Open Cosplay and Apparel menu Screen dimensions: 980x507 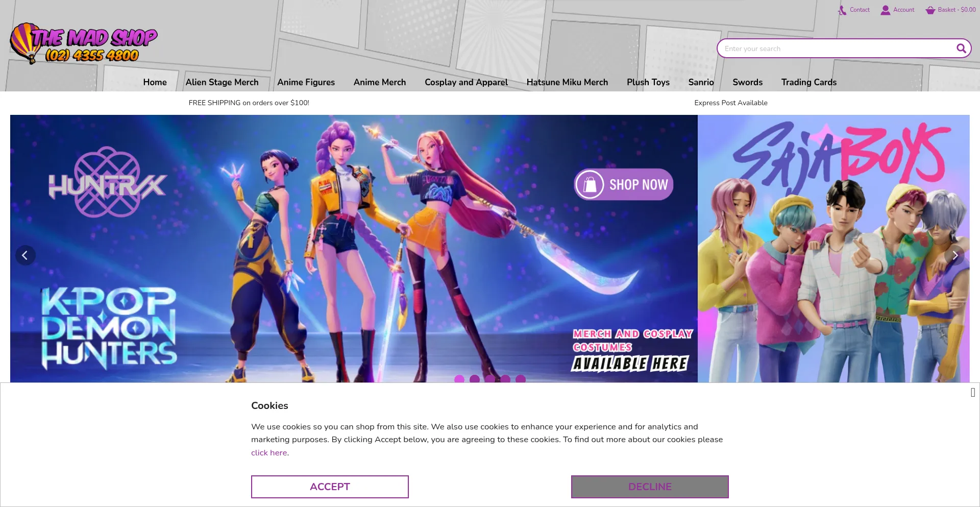466,82
